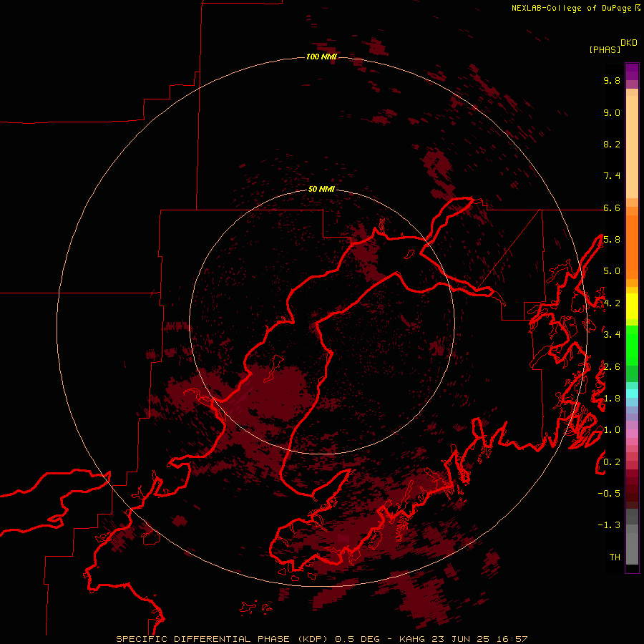The image size is (644, 644).
Task: Click the TH label on the color scale
Action: coord(615,557)
